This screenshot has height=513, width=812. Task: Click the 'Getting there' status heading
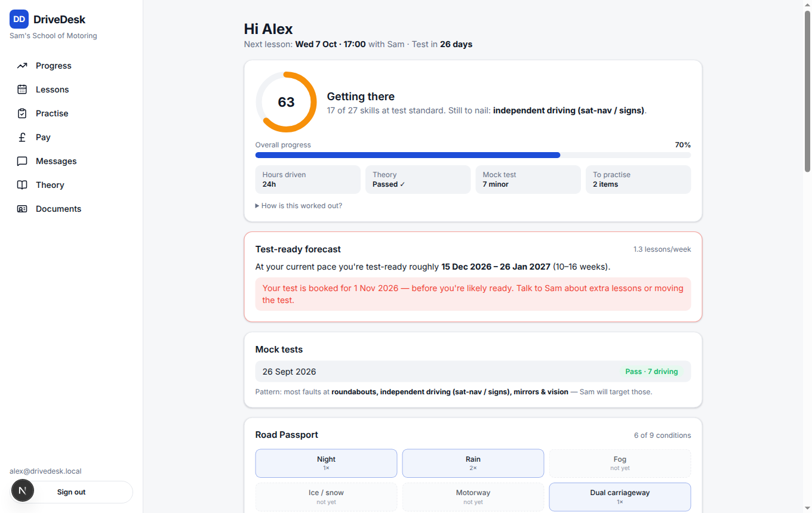tap(361, 97)
